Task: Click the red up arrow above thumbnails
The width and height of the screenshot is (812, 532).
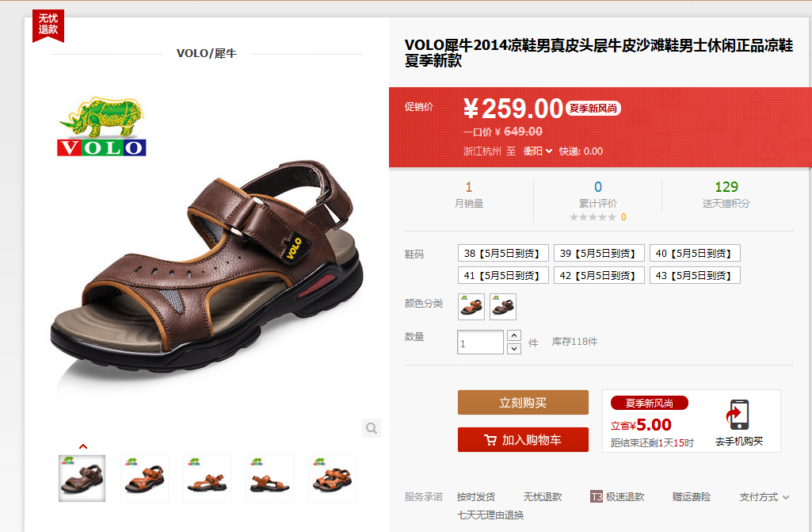Action: 83,446
